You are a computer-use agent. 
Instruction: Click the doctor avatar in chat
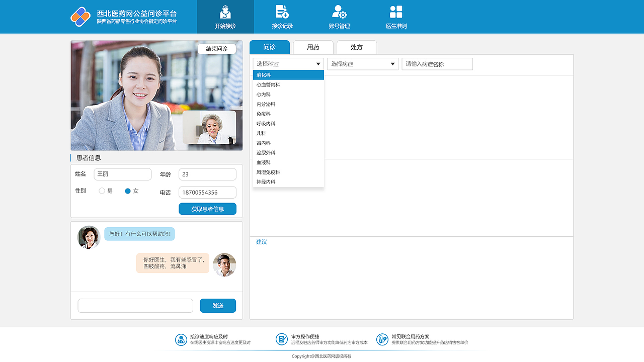[x=89, y=237]
